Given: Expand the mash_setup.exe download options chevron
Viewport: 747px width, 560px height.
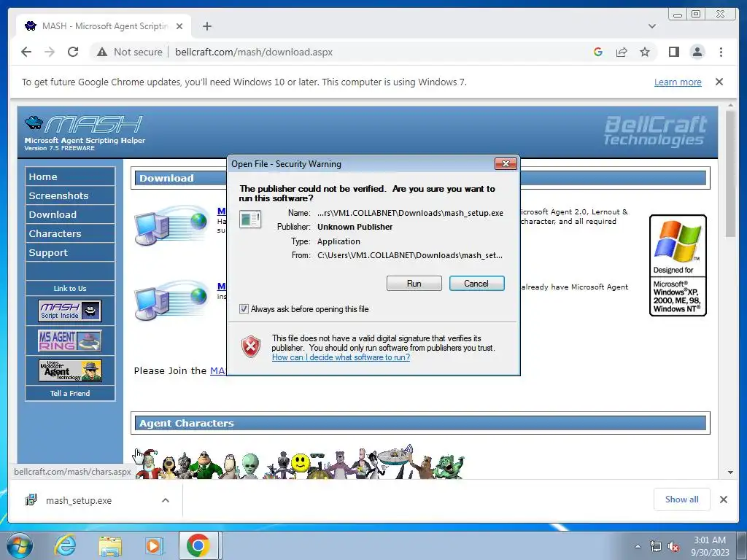Looking at the screenshot, I should pyautogui.click(x=166, y=500).
